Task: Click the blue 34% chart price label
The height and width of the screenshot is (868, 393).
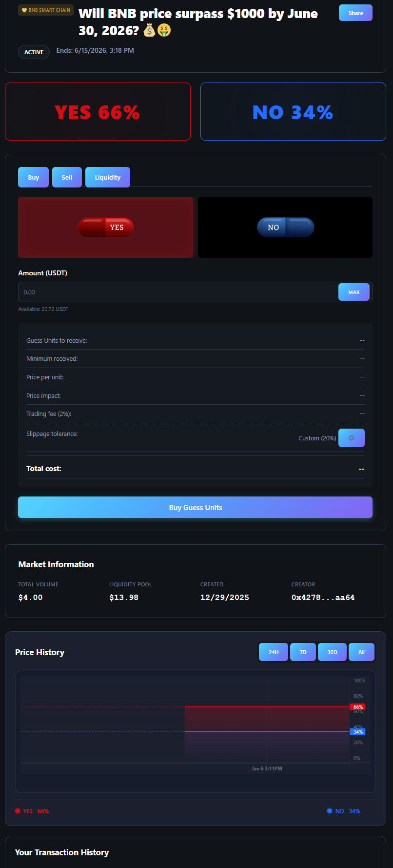Action: (x=358, y=732)
